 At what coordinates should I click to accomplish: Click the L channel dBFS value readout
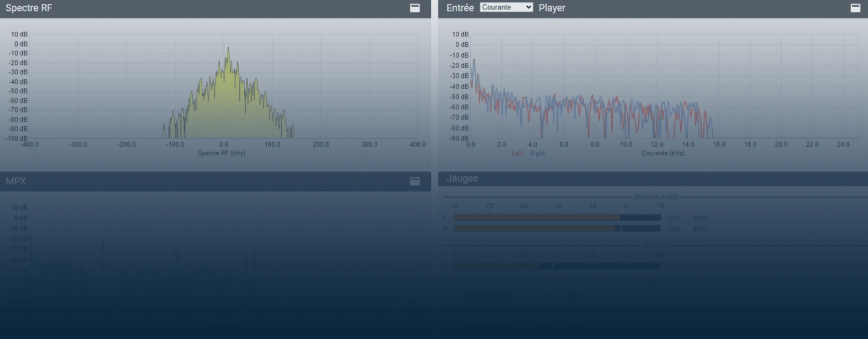[x=673, y=218]
